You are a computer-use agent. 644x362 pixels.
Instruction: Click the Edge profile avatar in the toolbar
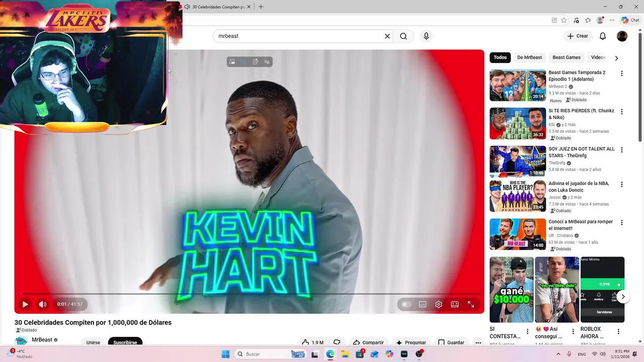pos(600,20)
